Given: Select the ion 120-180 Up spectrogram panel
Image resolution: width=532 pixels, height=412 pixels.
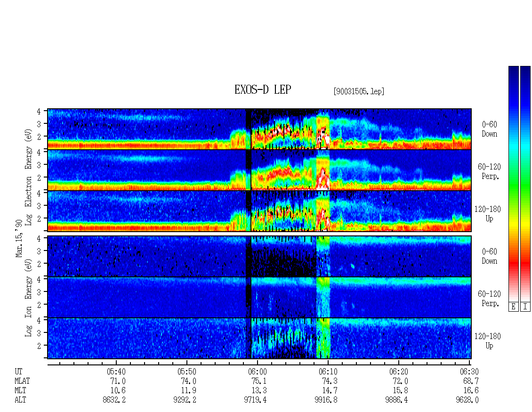Looking at the screenshot, I should click(x=259, y=339).
